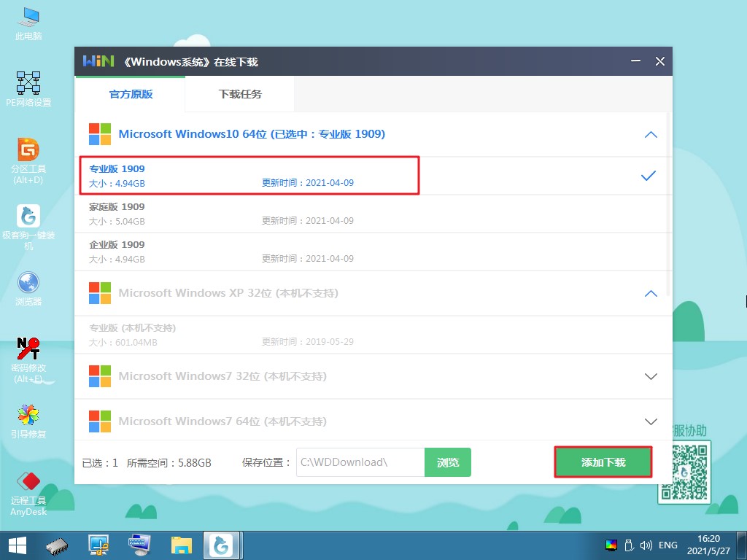Click the 浏览 browse button
The image size is (747, 560).
pos(448,462)
